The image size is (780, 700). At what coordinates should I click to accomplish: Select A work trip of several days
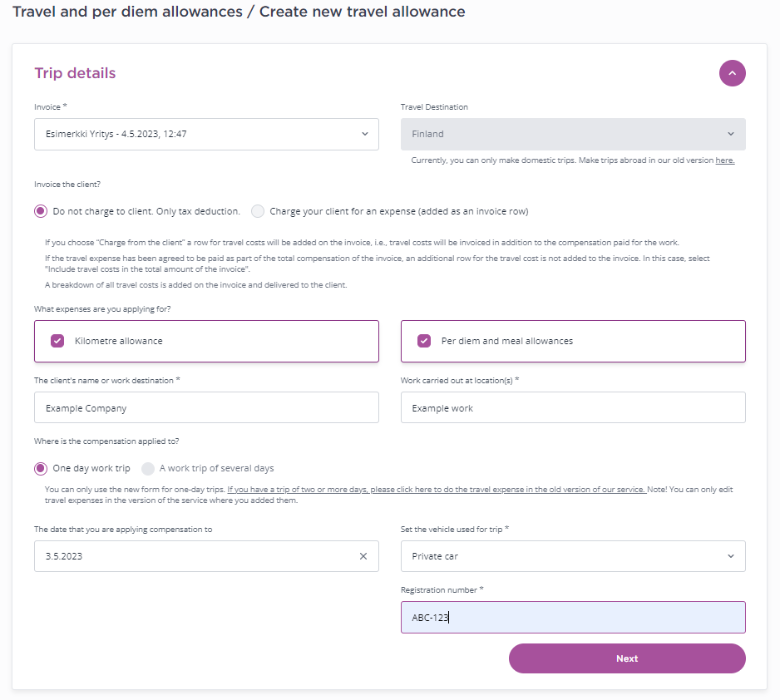(148, 468)
